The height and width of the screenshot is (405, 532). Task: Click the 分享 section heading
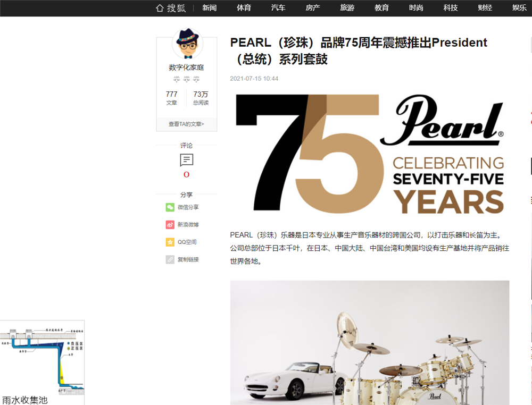pos(186,195)
